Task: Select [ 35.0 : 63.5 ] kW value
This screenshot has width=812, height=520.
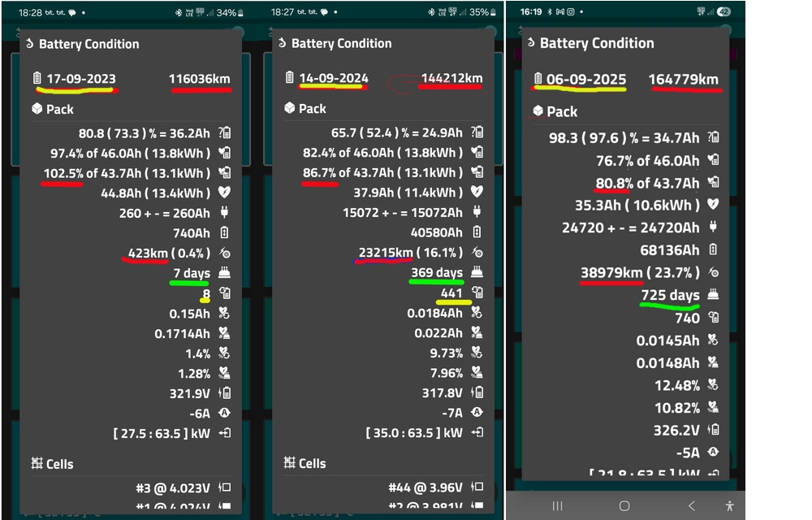Action: coord(414,432)
